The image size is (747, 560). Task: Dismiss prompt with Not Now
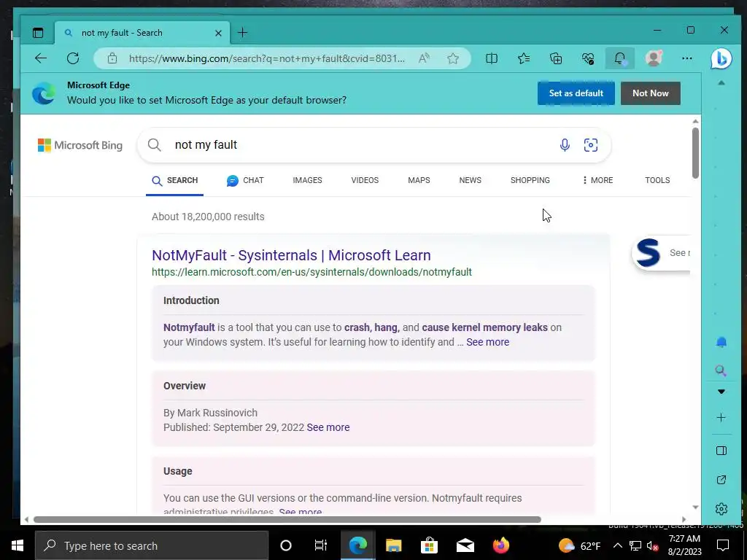[x=650, y=93]
